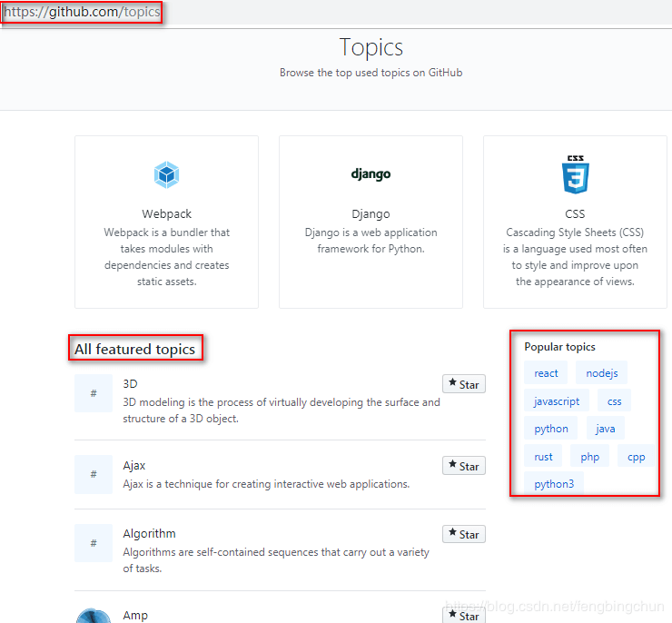Click the hash icon beside Ajax topic
The width and height of the screenshot is (672, 623).
tap(94, 474)
